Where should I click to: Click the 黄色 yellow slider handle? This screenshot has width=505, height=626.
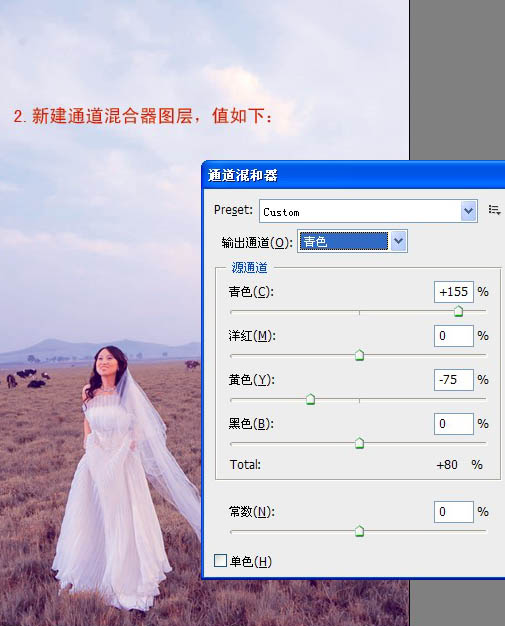(310, 398)
